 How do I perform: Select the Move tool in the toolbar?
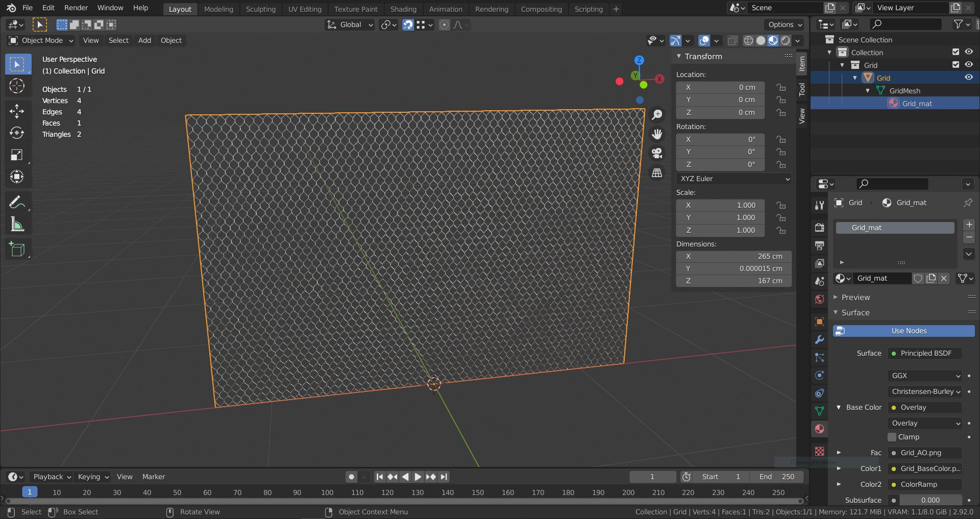pos(17,111)
